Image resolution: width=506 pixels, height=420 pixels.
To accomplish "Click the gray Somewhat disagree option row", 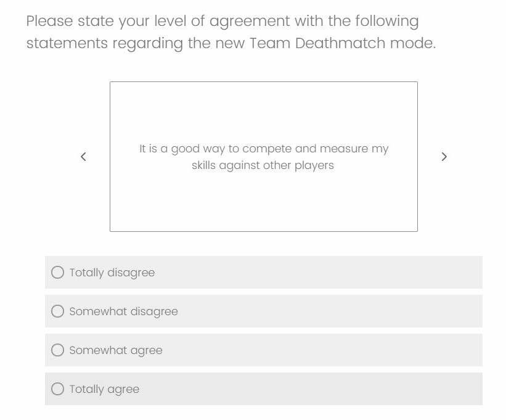I will [264, 311].
